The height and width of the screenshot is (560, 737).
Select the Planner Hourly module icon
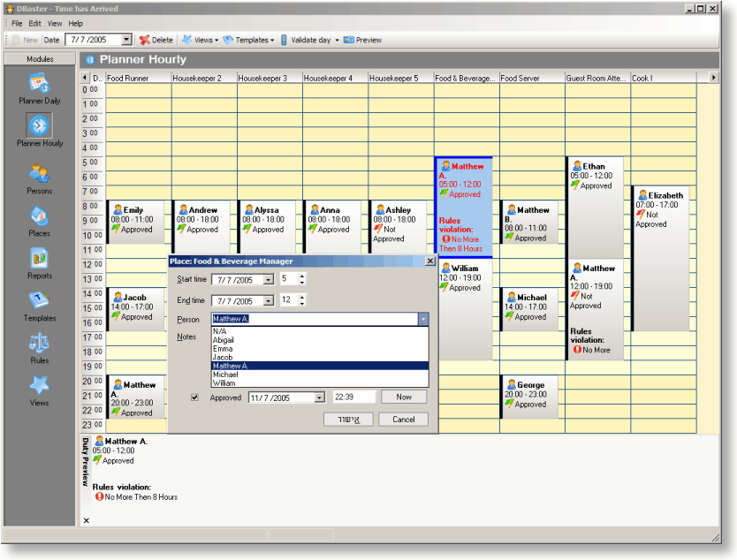click(x=40, y=126)
